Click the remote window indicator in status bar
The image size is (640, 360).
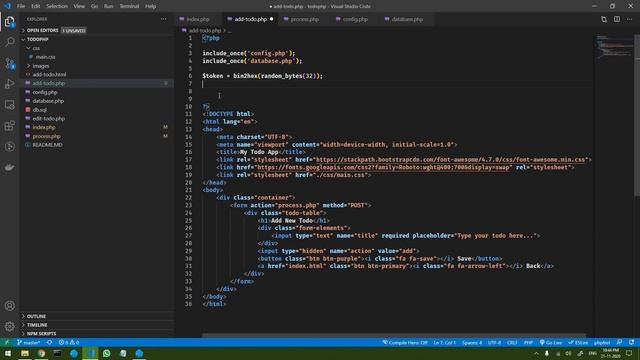click(7, 342)
